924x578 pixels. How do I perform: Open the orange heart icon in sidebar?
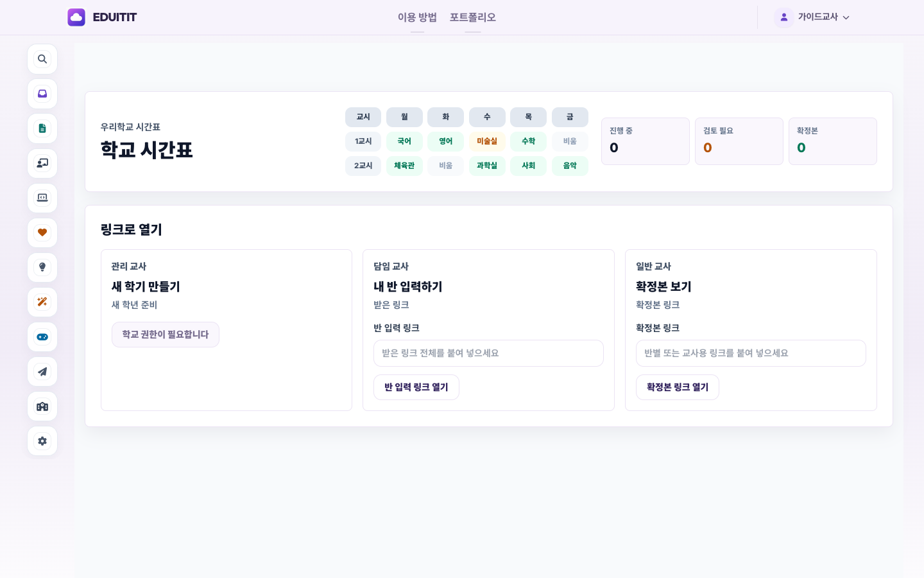pos(42,232)
